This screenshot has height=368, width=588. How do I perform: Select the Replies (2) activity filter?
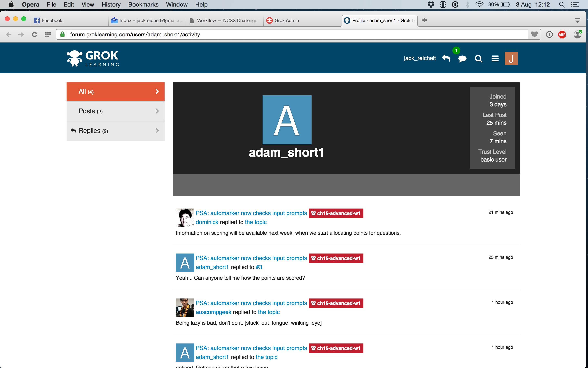(115, 131)
